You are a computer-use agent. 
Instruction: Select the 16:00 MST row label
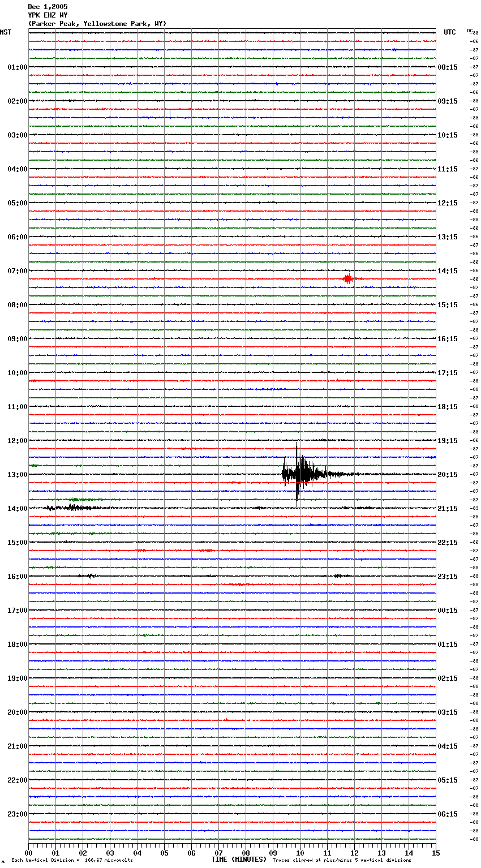[x=17, y=577]
